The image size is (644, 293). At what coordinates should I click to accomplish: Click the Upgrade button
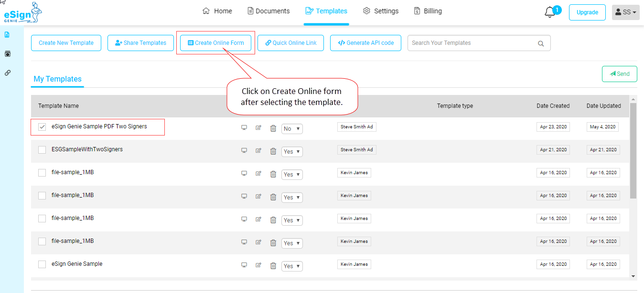click(x=587, y=12)
